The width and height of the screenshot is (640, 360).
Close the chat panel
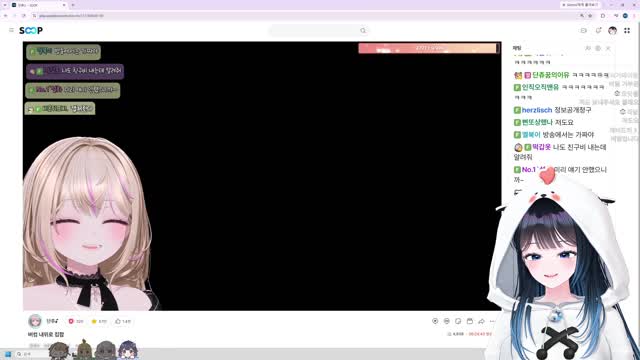pos(608,48)
